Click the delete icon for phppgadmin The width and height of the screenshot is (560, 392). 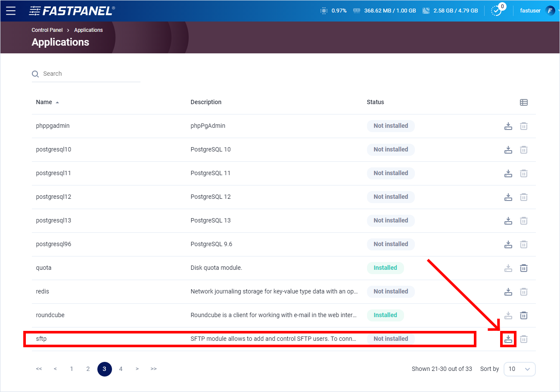(x=524, y=126)
